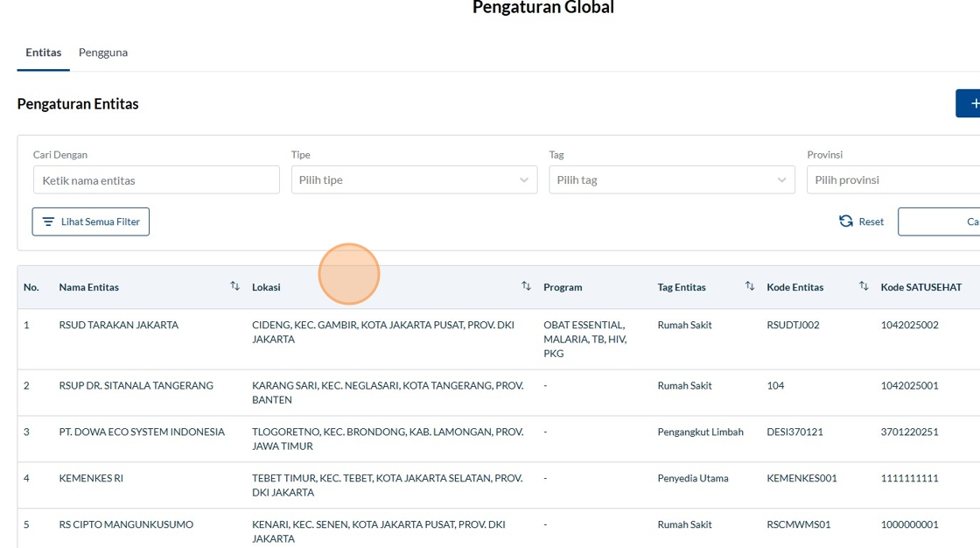Click the plus add entity button
The image size is (980, 548).
969,103
